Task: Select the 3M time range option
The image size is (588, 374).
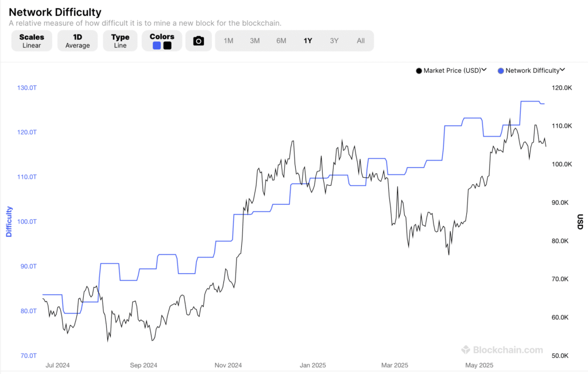Action: tap(255, 40)
